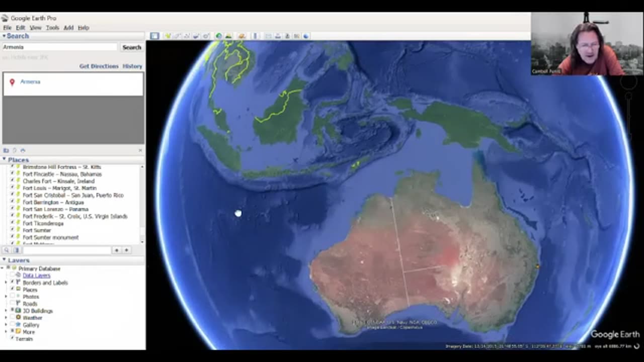
Task: Open the View menu
Action: click(x=35, y=28)
